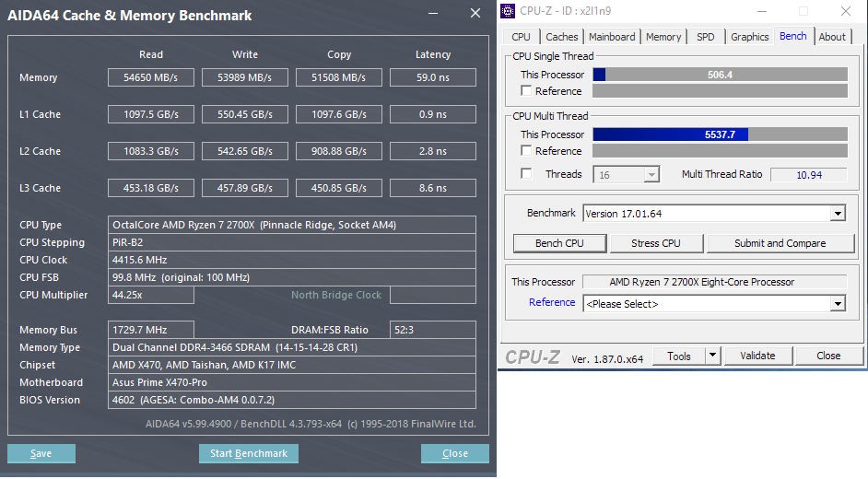
Task: Click the L3 Cache Write value 457.89 GB/s
Action: [x=245, y=188]
